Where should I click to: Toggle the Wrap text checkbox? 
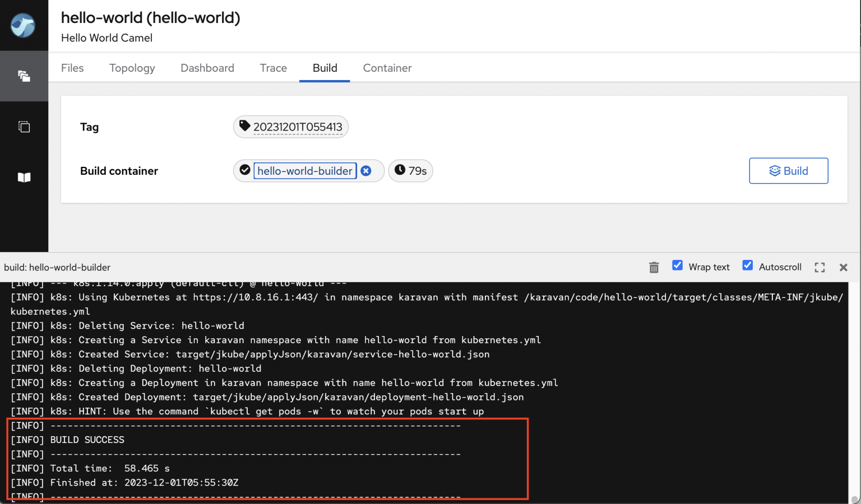click(677, 265)
